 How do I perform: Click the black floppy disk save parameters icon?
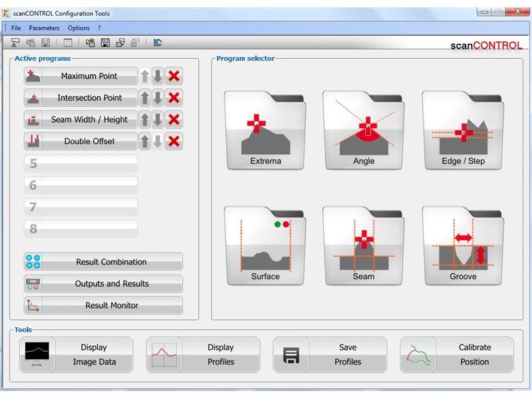tap(105, 43)
